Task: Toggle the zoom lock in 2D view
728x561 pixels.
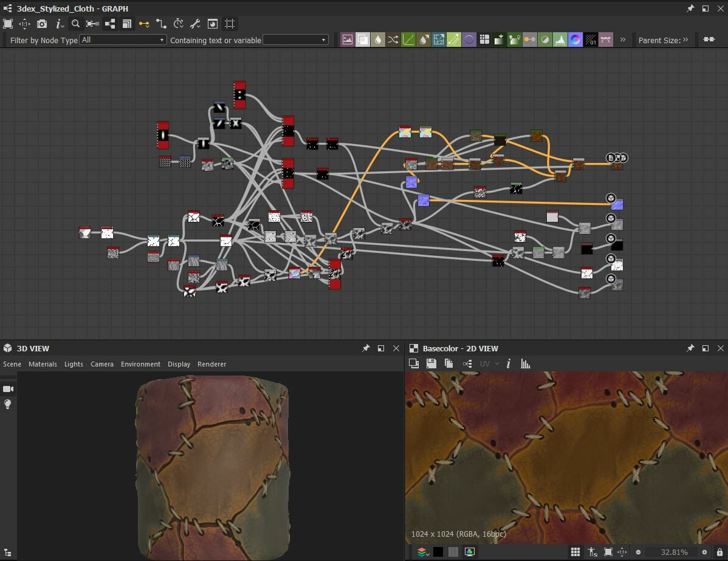Action: [x=719, y=552]
